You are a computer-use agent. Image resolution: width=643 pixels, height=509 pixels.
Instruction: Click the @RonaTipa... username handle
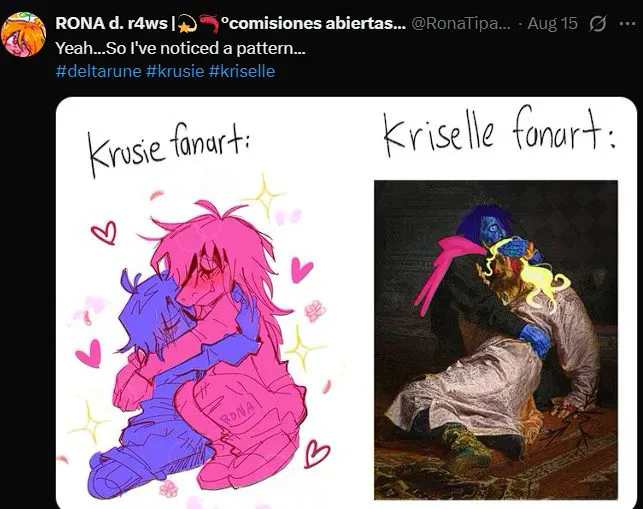(461, 23)
